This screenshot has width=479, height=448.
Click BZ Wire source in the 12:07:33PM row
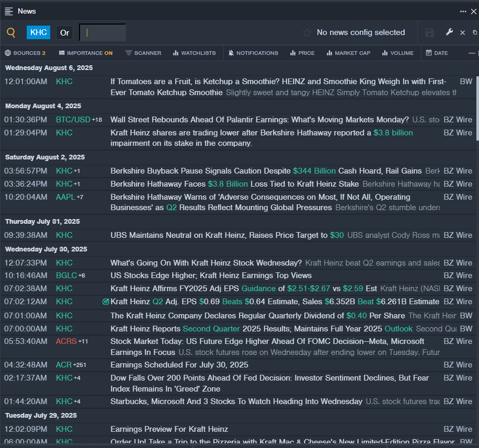[458, 263]
